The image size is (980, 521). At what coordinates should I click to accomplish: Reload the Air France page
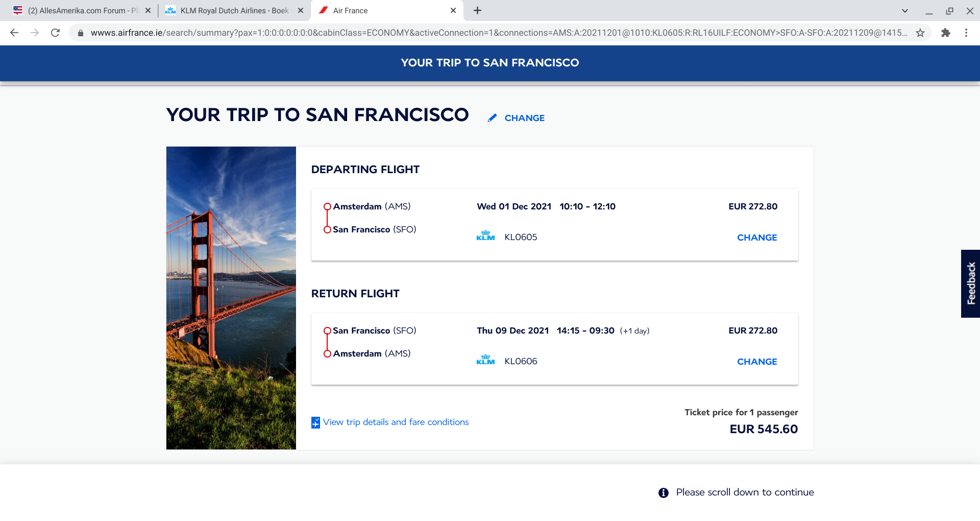[x=55, y=33]
